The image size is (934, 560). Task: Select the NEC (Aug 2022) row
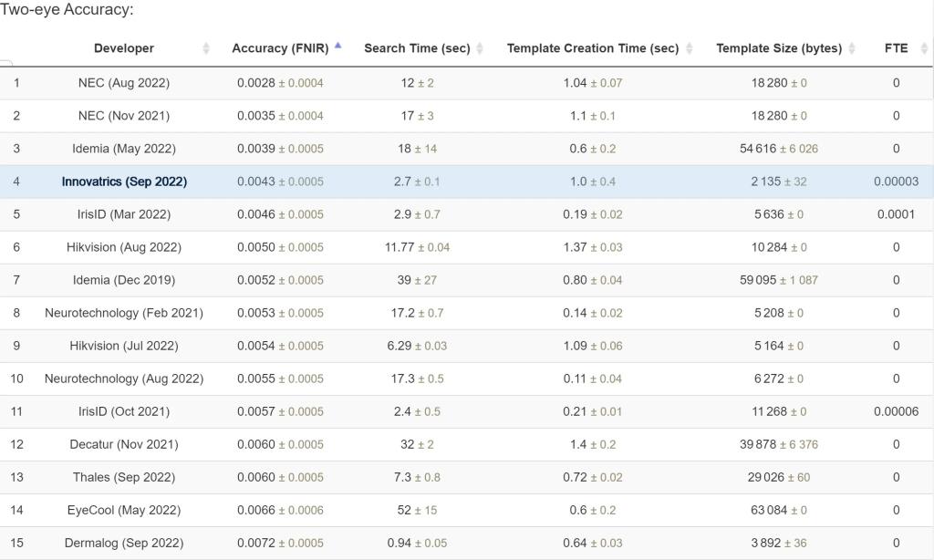tap(467, 83)
